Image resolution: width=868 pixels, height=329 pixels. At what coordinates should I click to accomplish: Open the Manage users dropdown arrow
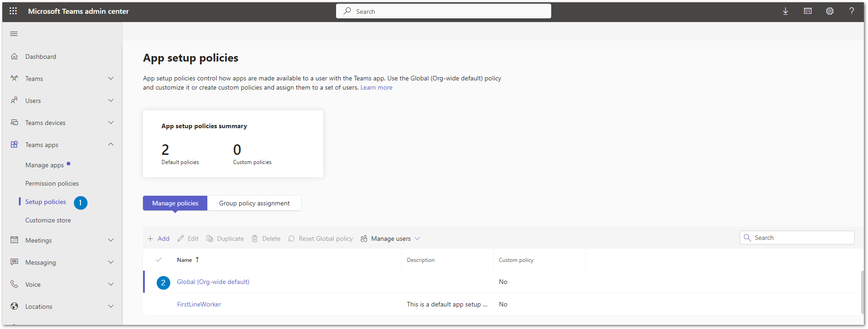[x=417, y=238]
